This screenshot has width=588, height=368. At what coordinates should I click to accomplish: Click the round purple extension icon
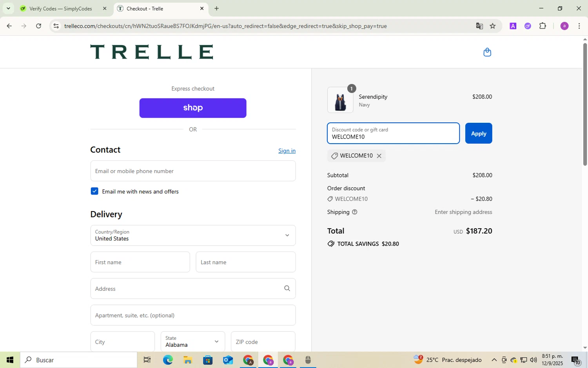pyautogui.click(x=528, y=26)
